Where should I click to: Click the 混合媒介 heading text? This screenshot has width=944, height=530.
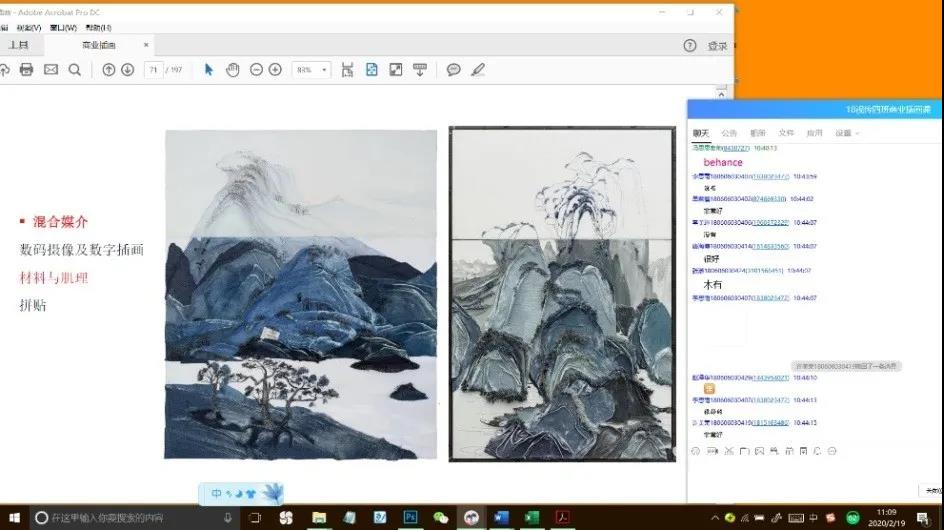(60, 222)
